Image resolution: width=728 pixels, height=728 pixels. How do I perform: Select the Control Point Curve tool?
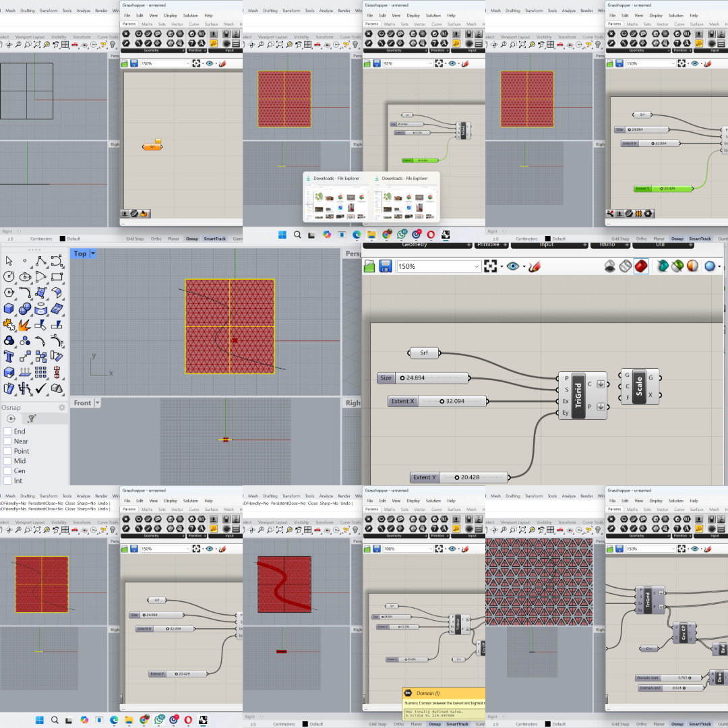point(57,260)
